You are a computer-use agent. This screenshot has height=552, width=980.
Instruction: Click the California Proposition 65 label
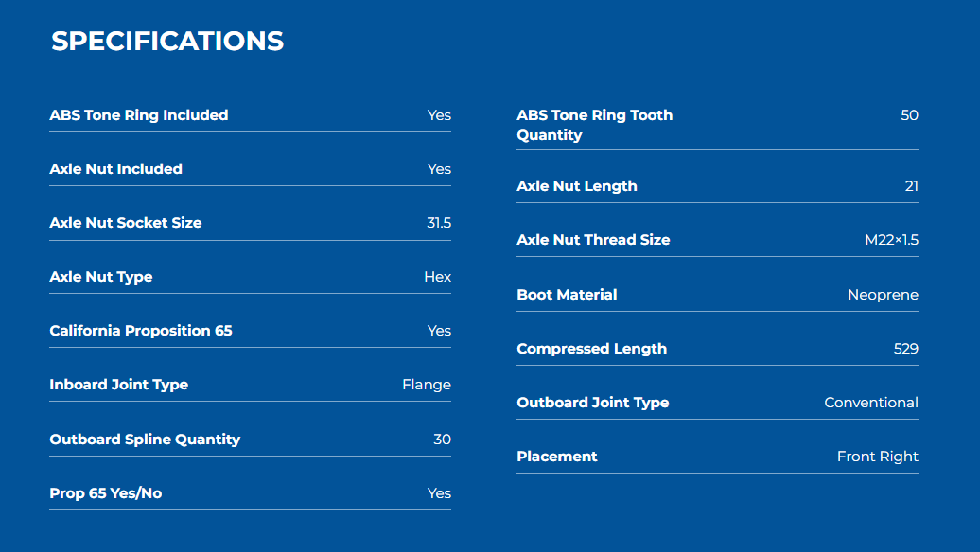tap(141, 331)
